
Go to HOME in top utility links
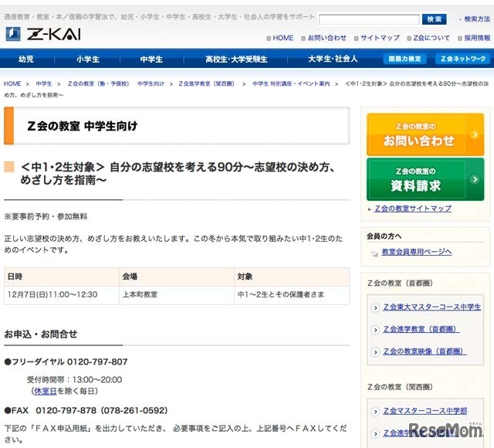pyautogui.click(x=283, y=38)
